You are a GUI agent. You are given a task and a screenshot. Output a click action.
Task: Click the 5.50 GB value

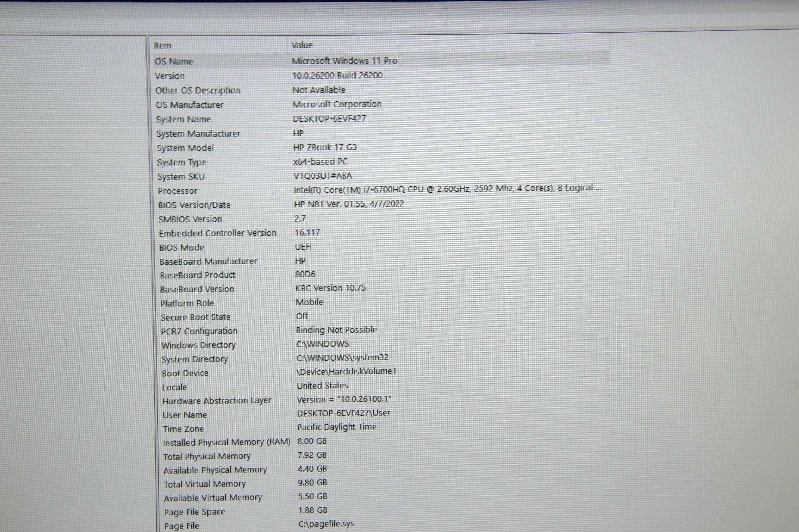pyautogui.click(x=313, y=497)
